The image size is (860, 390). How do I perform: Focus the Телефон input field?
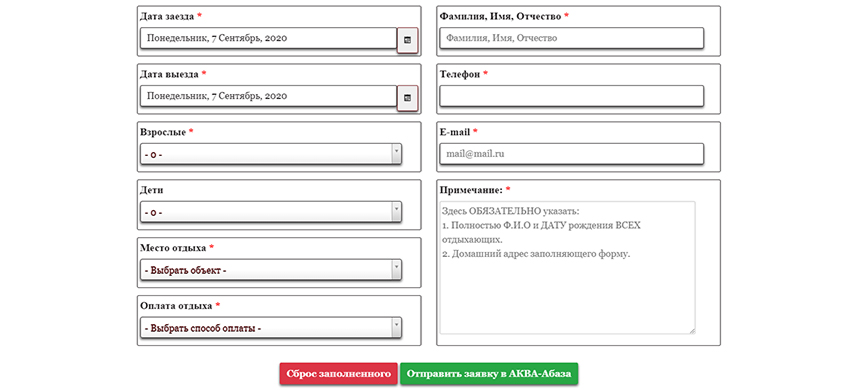tap(572, 96)
